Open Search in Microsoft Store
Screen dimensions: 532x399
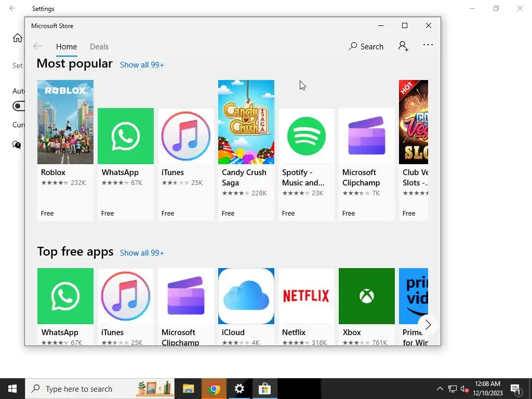point(366,46)
